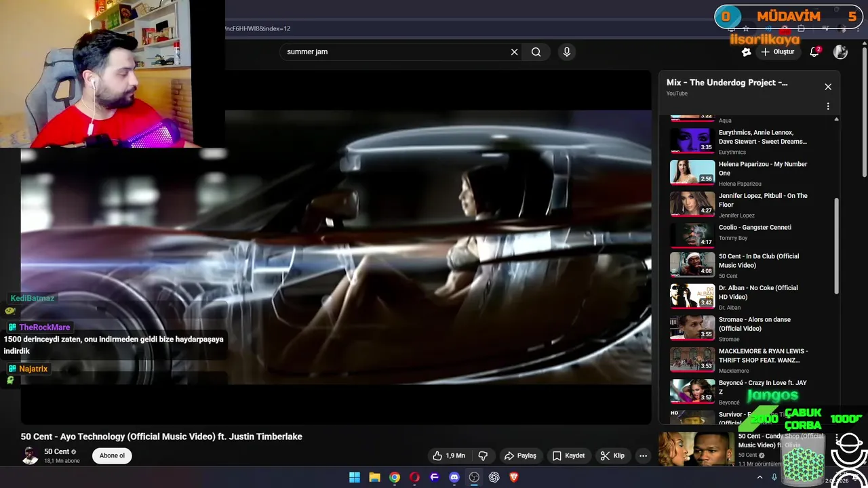
Task: Open the purple F app in taskbar
Action: tap(435, 477)
